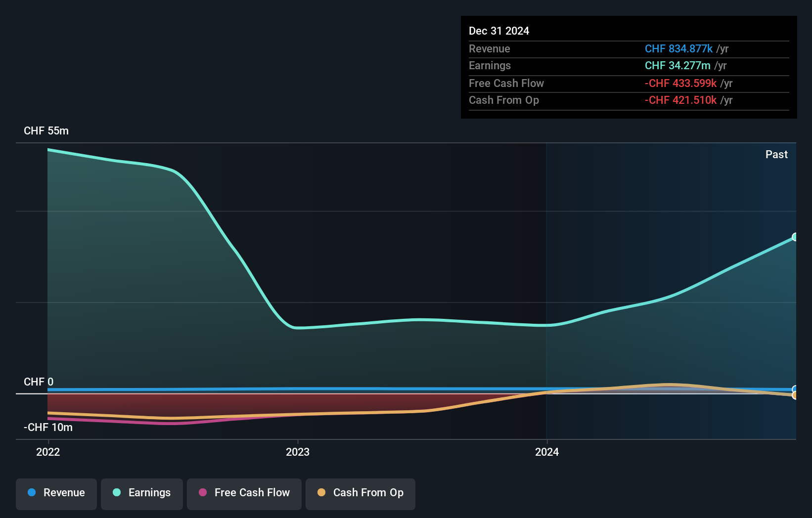This screenshot has height=518, width=812.
Task: Click the CHF 0 y-axis label
Action: click(x=39, y=382)
